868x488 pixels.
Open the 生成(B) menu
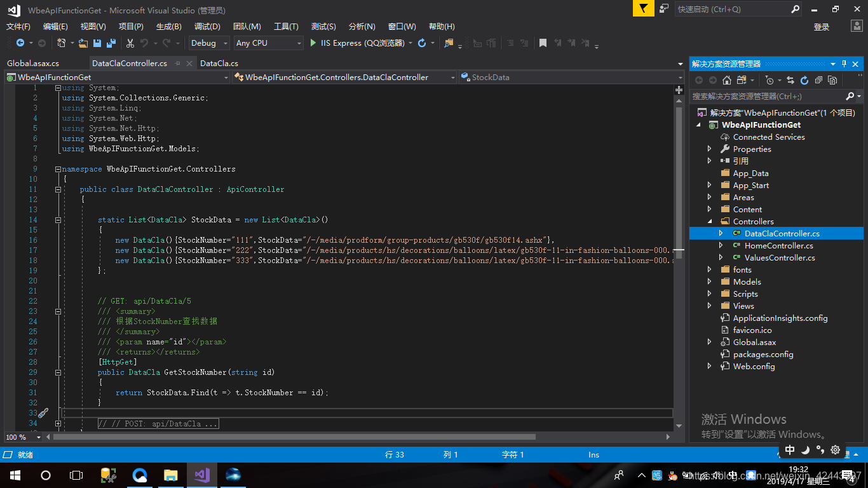[169, 27]
